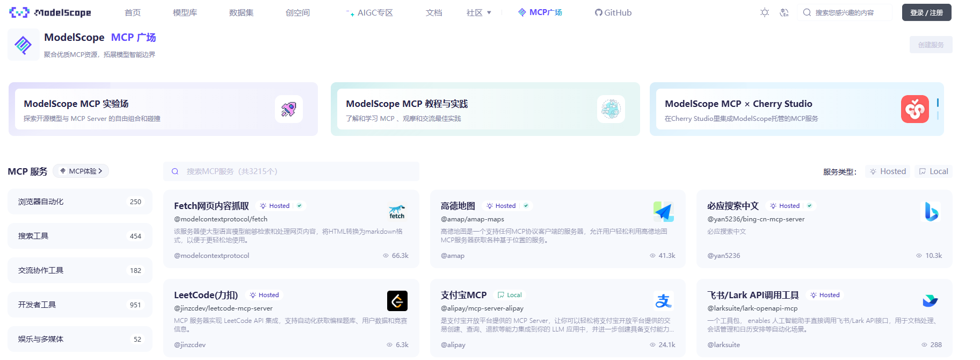Click author @alipay on 支付宝MCP card
Screen dimensions: 980x360
[453, 345]
